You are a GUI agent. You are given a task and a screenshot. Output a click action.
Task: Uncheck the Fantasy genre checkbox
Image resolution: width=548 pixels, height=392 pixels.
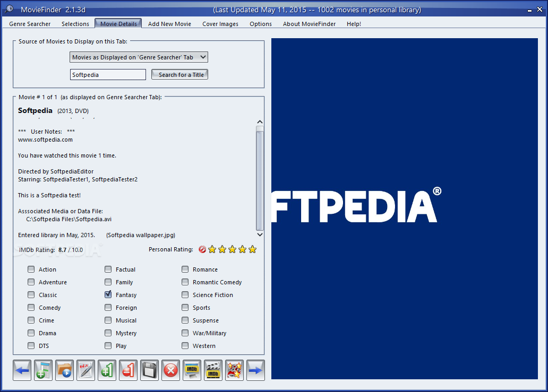coord(108,294)
